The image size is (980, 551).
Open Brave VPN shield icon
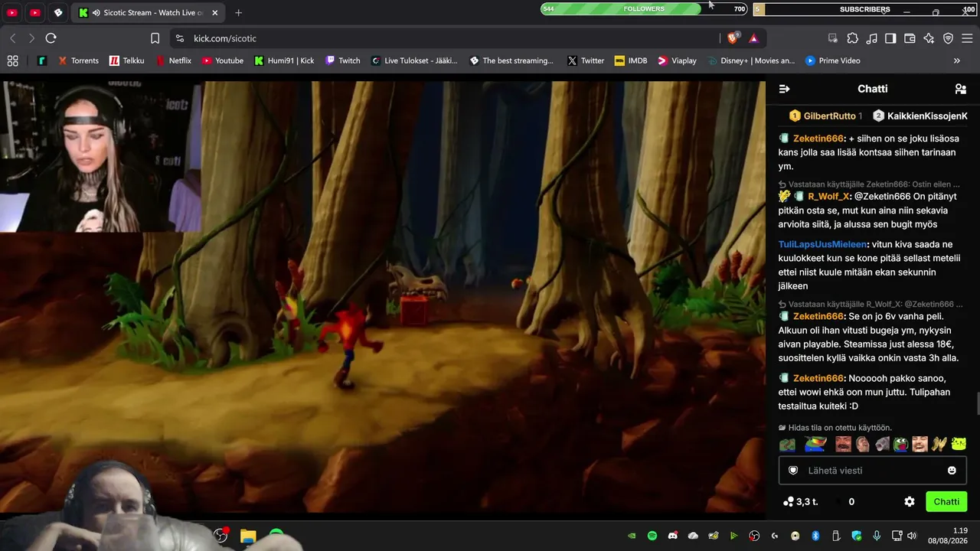click(x=948, y=38)
